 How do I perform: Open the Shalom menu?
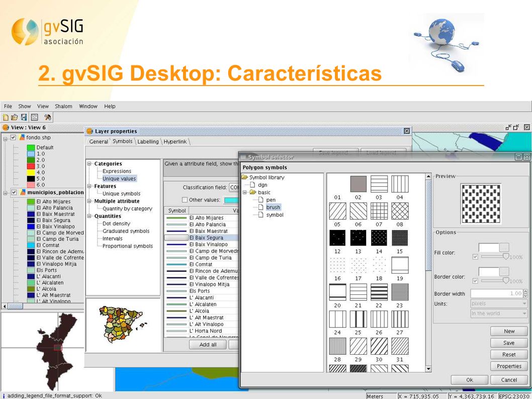click(x=63, y=106)
